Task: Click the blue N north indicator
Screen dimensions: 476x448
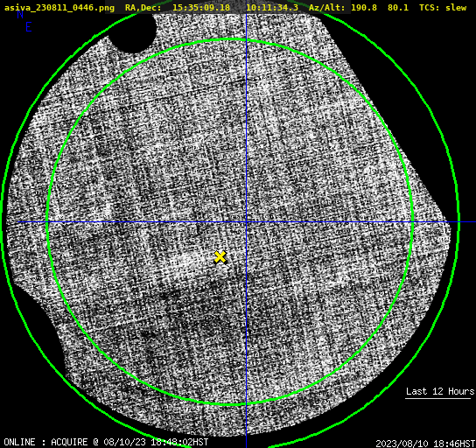Action: 20,14
